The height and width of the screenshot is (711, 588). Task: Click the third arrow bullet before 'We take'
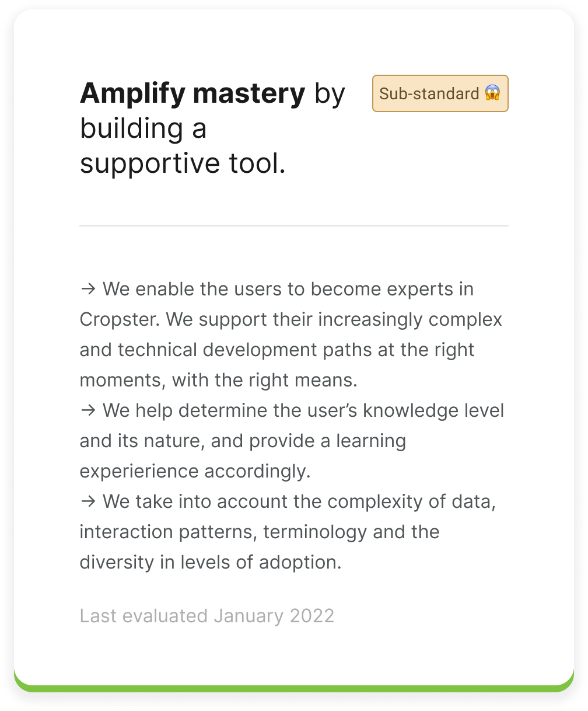point(87,501)
